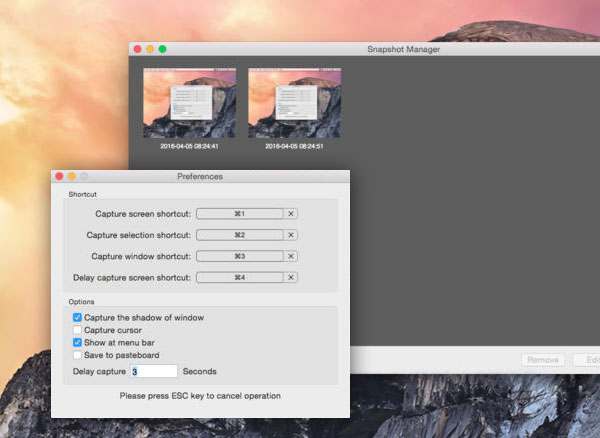Click the Capture screen shortcut field ⌘1
600x438 pixels.
[240, 214]
